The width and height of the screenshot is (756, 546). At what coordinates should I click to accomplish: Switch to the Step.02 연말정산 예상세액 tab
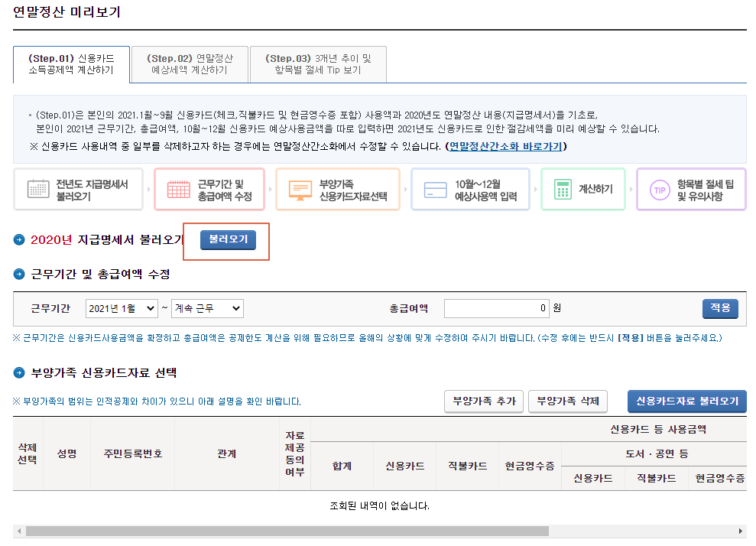[190, 64]
